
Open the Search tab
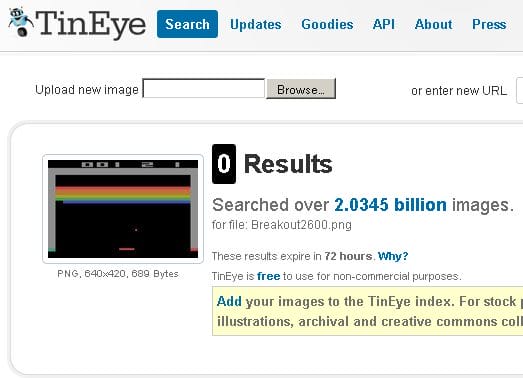(187, 24)
